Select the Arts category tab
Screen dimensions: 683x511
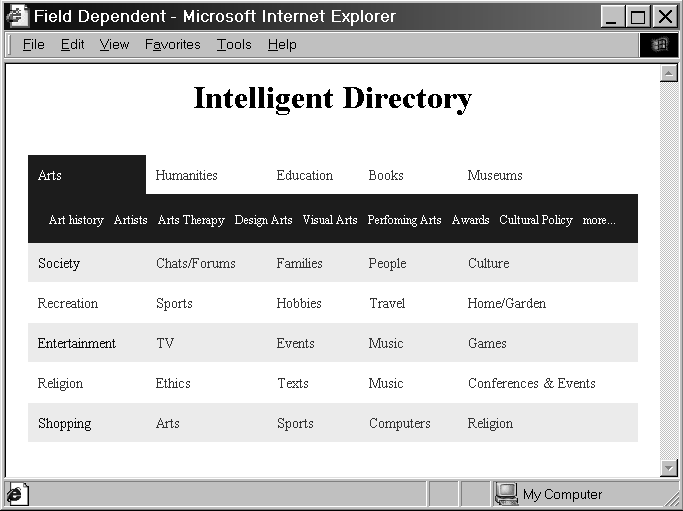[50, 175]
